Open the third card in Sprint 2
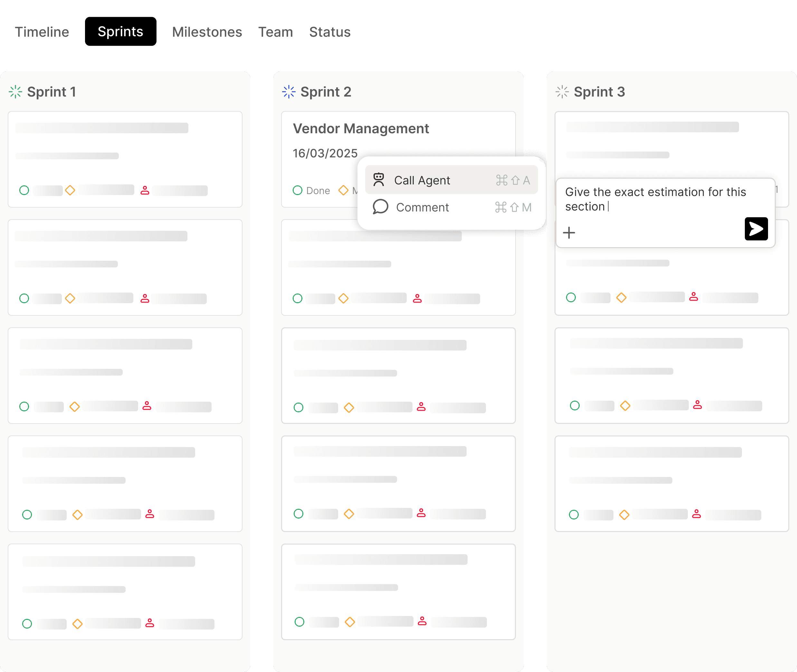 click(398, 376)
